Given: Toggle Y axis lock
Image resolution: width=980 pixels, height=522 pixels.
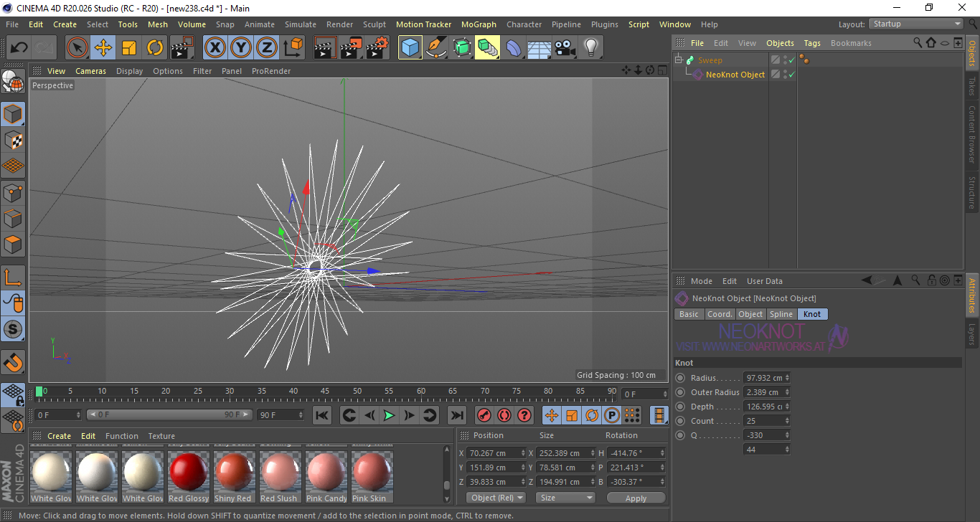Looking at the screenshot, I should (x=241, y=48).
